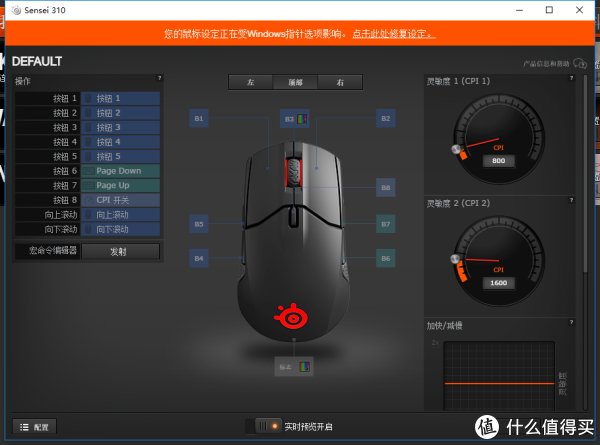
Task: Open 按钮 5 action assignment
Action: click(x=121, y=156)
